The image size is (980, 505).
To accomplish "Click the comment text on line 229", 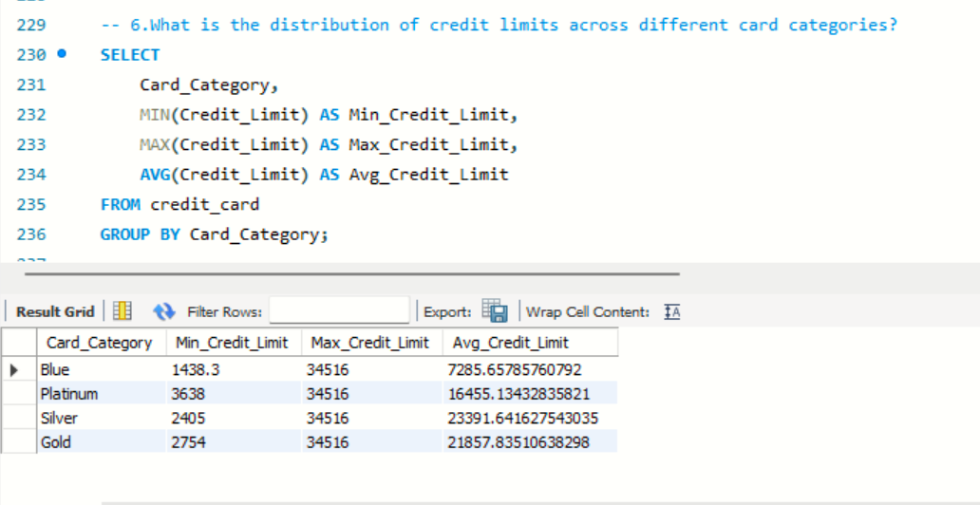I will coord(499,25).
